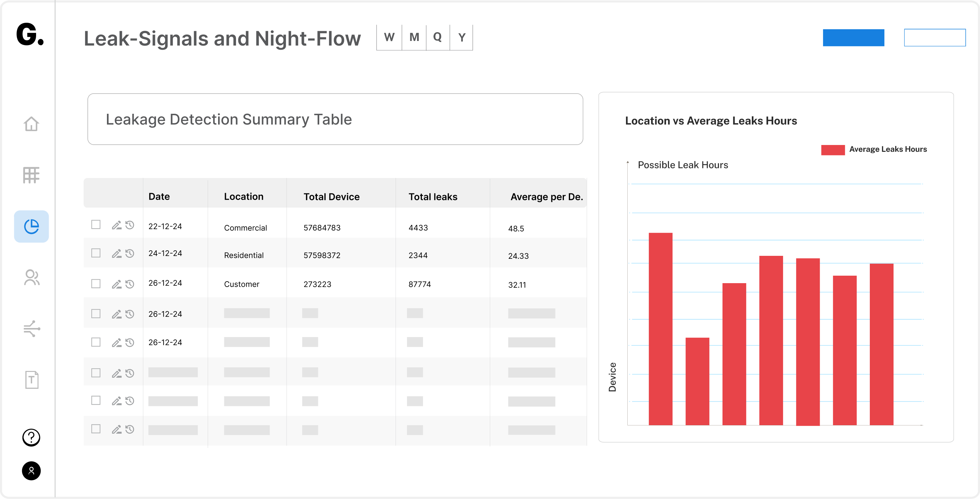Click the user profile avatar icon
The width and height of the screenshot is (980, 499).
pyautogui.click(x=31, y=471)
